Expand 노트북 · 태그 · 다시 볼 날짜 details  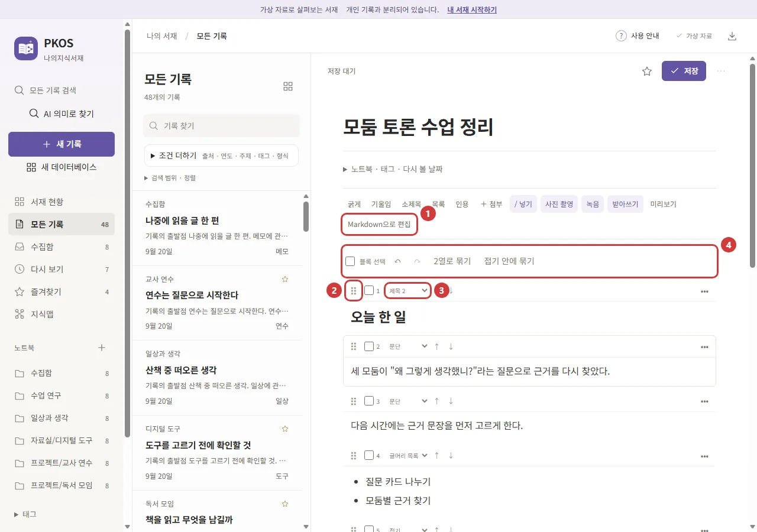(393, 169)
